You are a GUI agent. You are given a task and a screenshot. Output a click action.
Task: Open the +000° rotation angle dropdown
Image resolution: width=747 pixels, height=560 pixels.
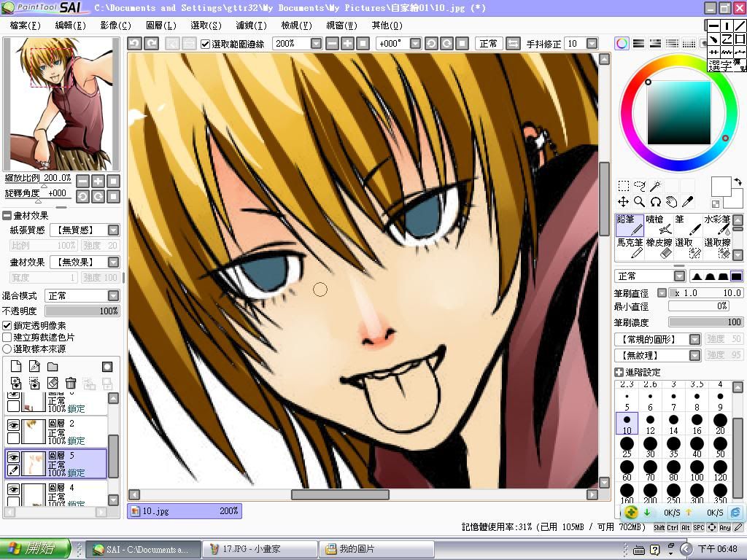point(415,44)
